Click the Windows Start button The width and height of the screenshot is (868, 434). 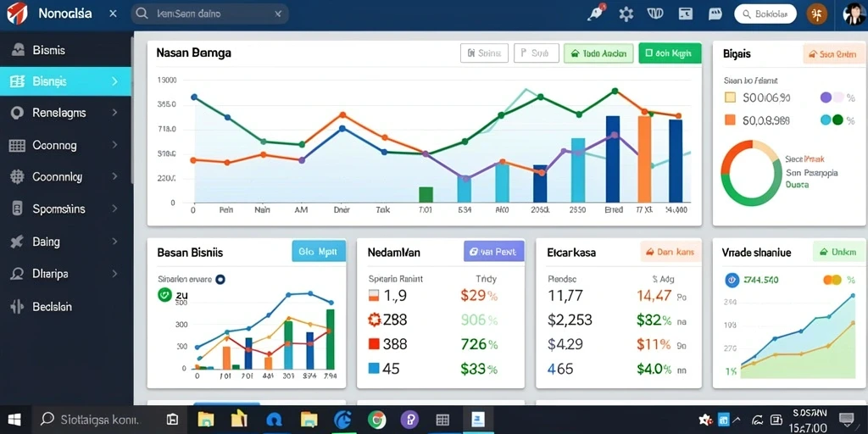tap(14, 420)
